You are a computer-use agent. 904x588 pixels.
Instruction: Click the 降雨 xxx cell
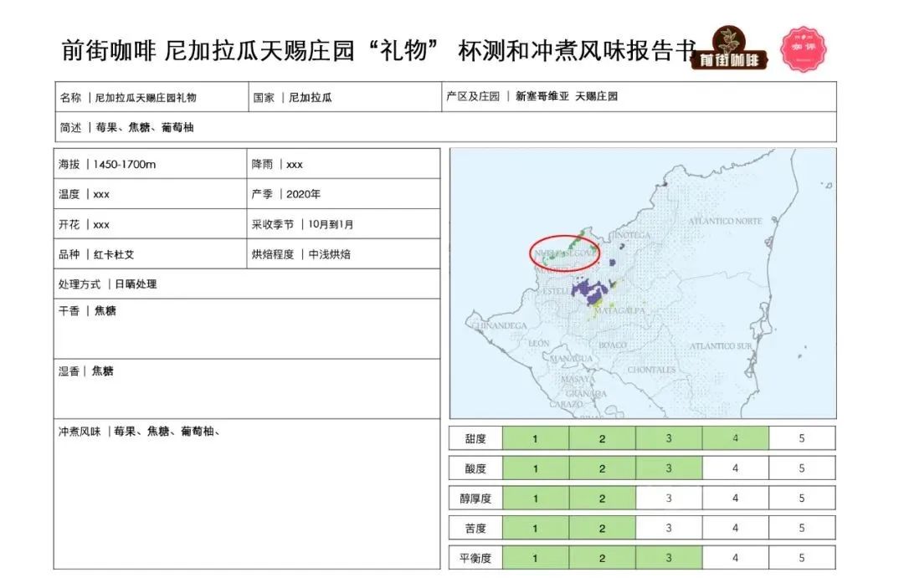pyautogui.click(x=343, y=164)
